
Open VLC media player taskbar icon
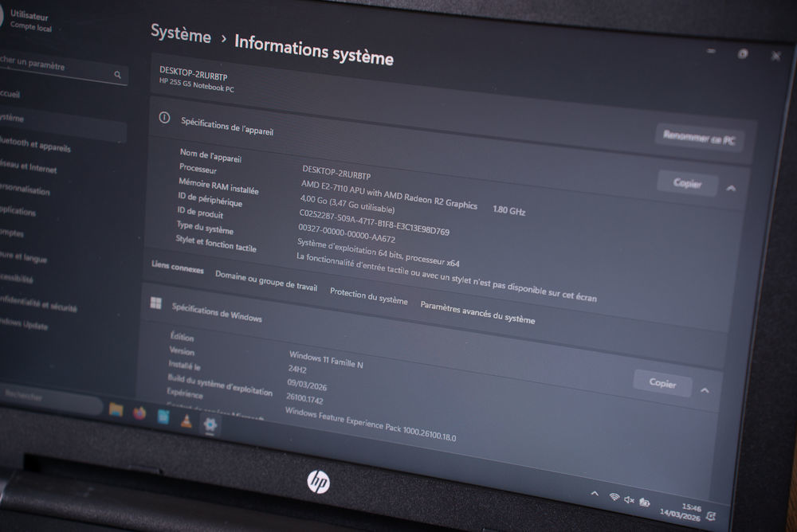click(x=186, y=420)
